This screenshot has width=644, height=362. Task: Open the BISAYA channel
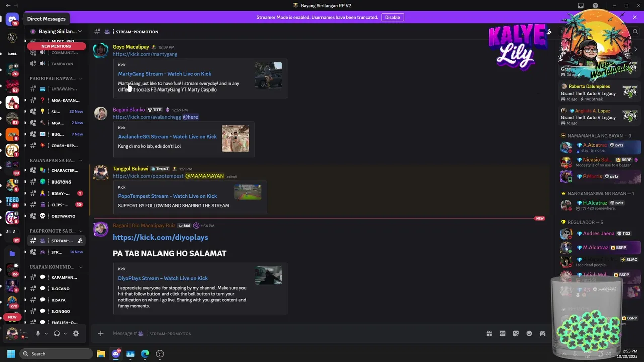click(56, 300)
